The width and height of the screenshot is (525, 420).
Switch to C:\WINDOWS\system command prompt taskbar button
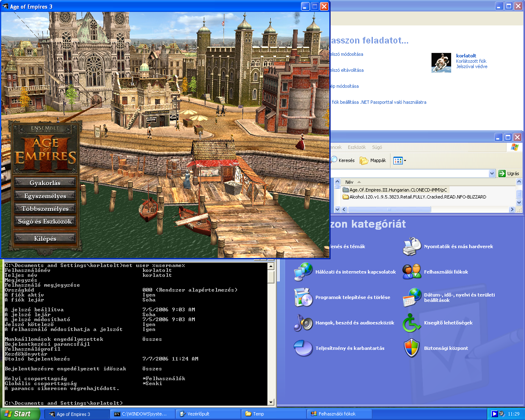(x=142, y=414)
